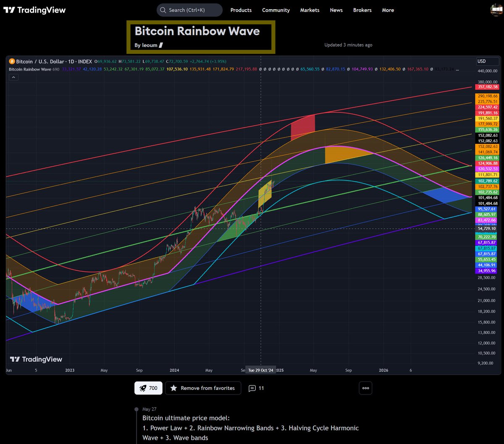Go to News section
Image resolution: width=504 pixels, height=444 pixels.
click(336, 10)
